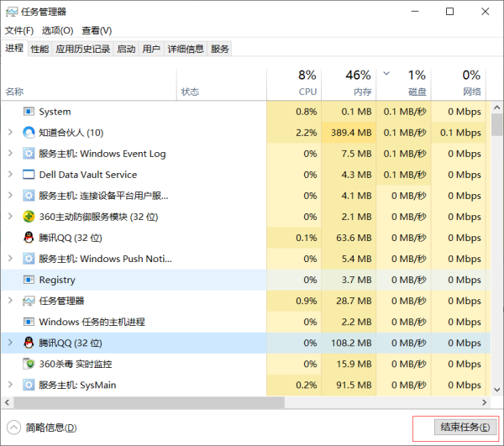
Task: Expand 服务主机: Windows Event Log row
Action: point(10,154)
